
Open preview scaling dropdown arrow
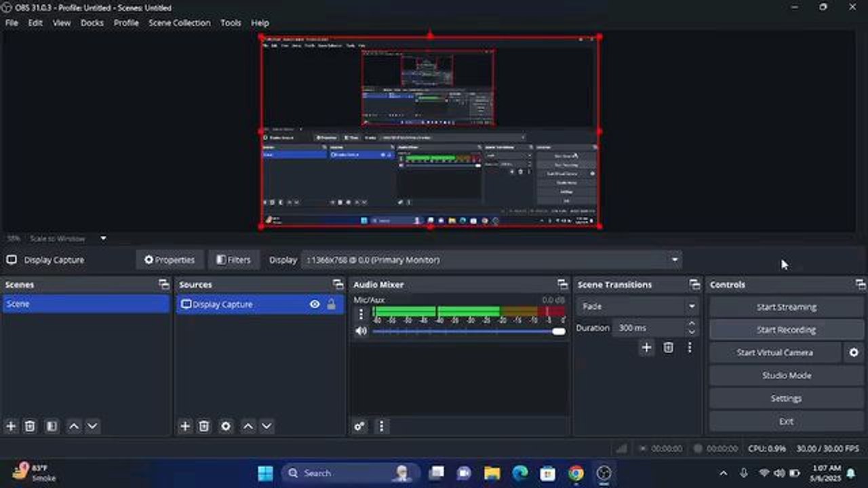[x=103, y=239]
